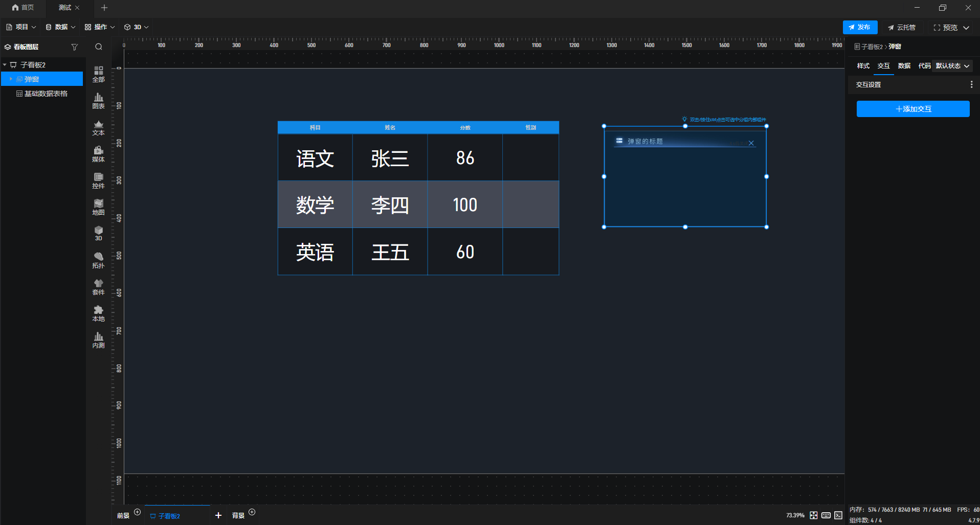Select the 弹窗 layer row
Image resolution: width=980 pixels, height=525 pixels.
pyautogui.click(x=42, y=79)
